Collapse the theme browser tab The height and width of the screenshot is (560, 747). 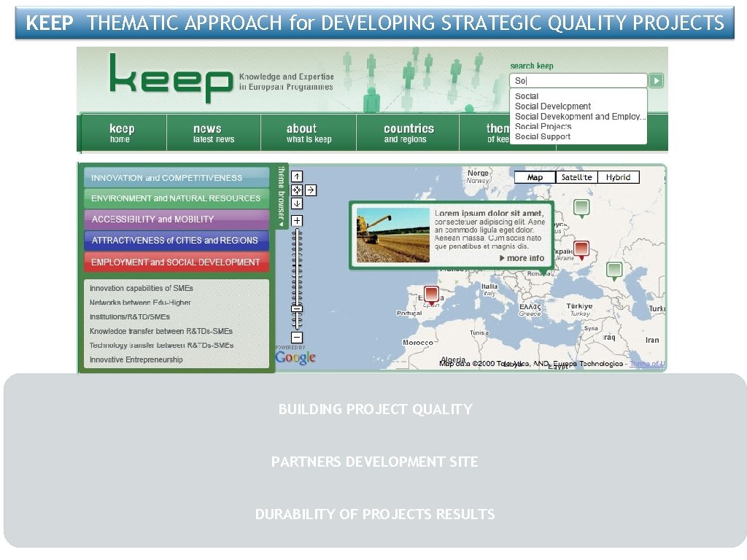(281, 196)
